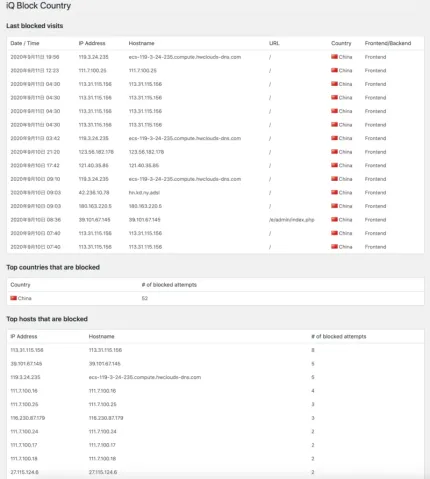
Task: Click IP address 116.230.87.179 in Top hosts
Action: (28, 418)
